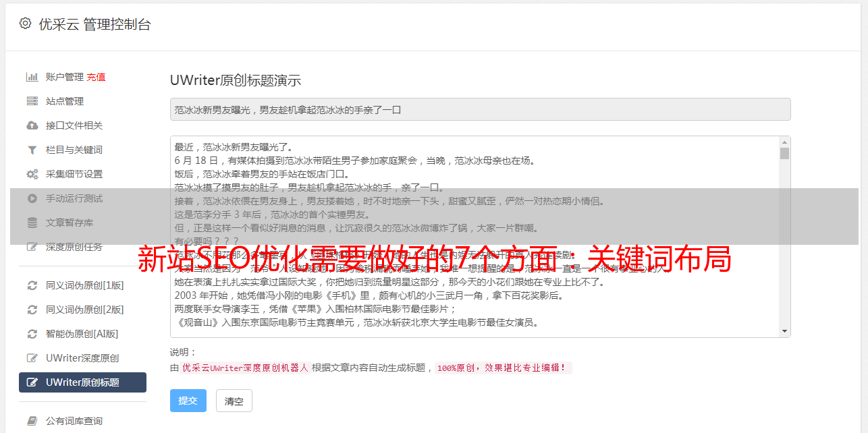Click the 优采云UWriter深度原创机器人 red text
Image resolution: width=868 pixels, height=433 pixels.
(x=245, y=368)
